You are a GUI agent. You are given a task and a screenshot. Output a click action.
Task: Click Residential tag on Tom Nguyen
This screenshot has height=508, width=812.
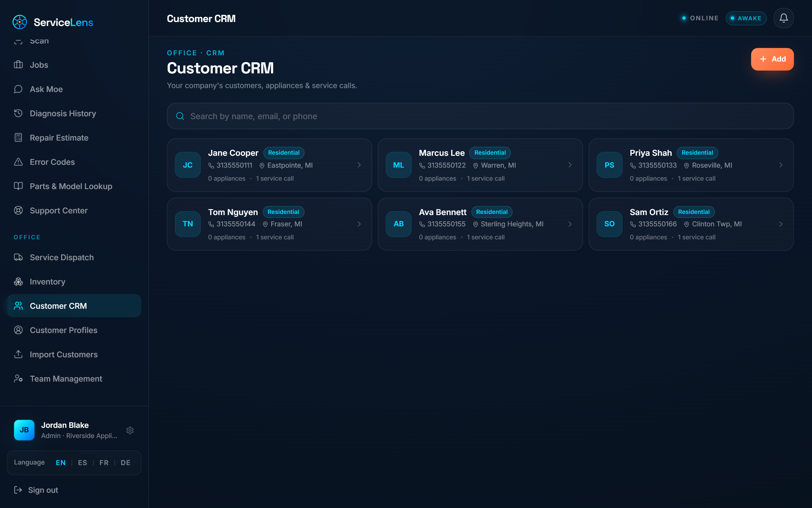pos(283,212)
